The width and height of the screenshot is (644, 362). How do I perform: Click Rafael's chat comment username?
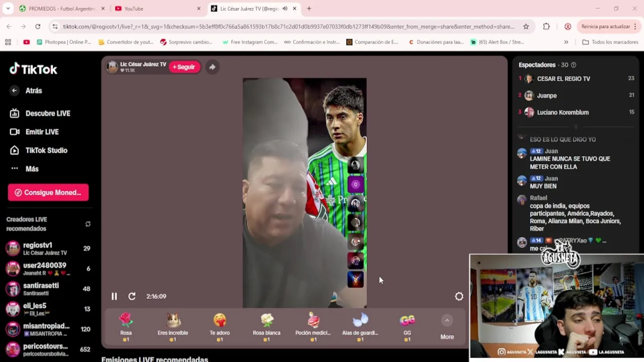tap(538, 198)
